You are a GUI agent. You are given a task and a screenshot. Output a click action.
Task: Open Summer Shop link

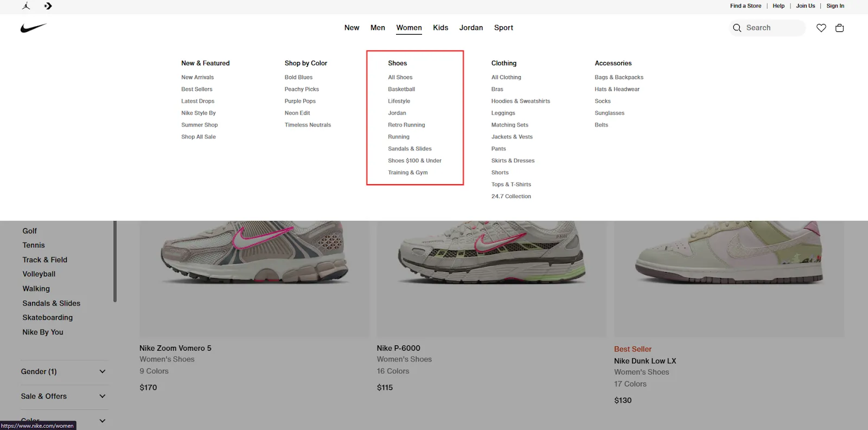(200, 125)
